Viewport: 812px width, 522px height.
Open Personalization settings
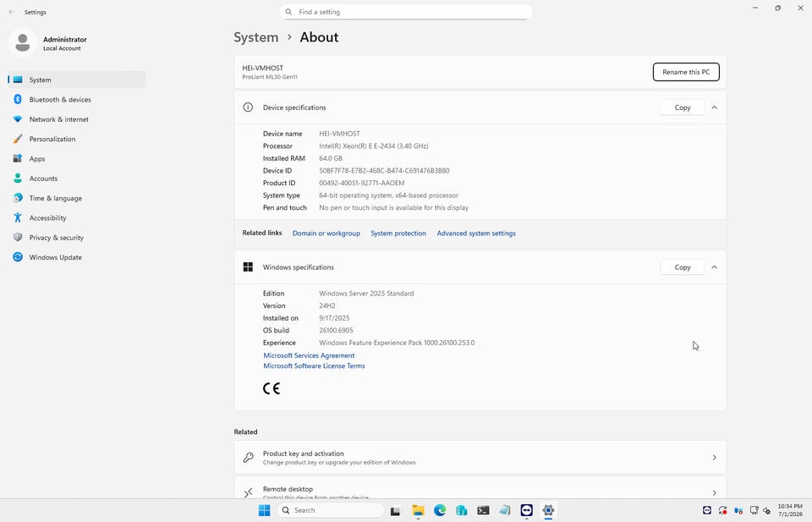coord(77,139)
